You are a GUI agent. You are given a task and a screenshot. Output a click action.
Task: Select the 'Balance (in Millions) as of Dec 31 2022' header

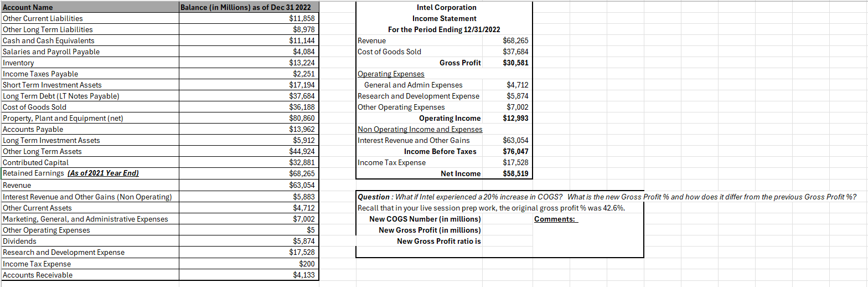249,7
